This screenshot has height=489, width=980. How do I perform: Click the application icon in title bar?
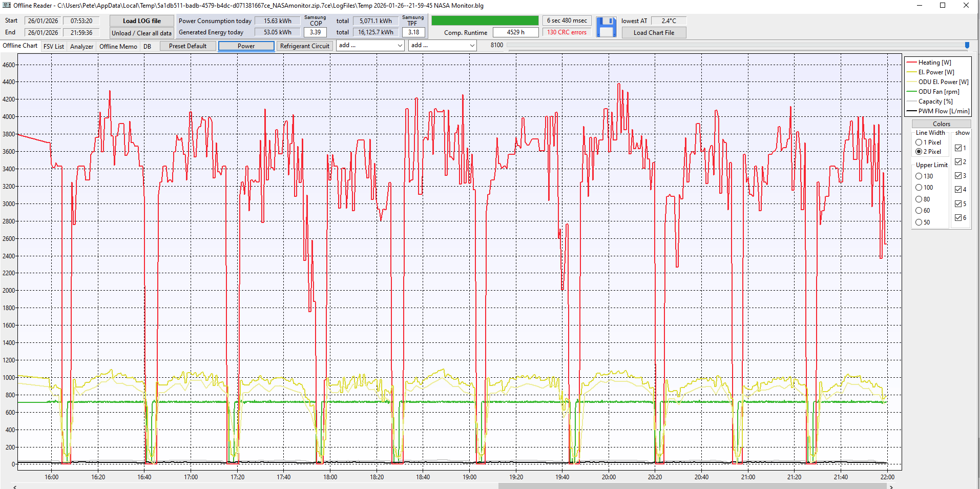tap(7, 6)
